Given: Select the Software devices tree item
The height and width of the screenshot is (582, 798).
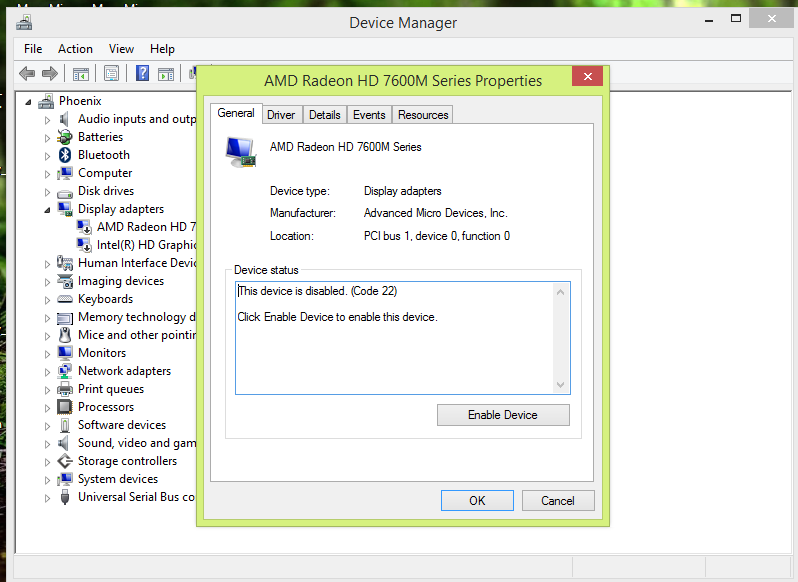Looking at the screenshot, I should pos(122,425).
